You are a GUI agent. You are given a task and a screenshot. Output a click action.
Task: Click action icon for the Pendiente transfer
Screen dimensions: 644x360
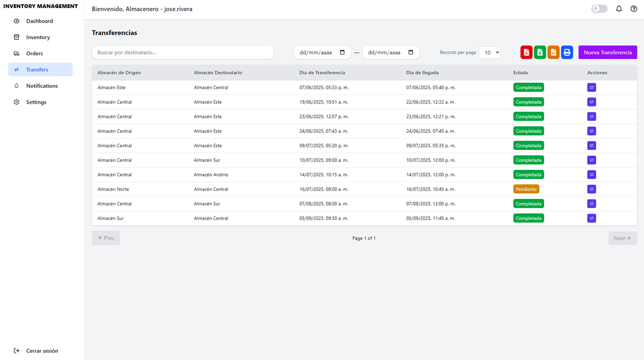click(591, 189)
